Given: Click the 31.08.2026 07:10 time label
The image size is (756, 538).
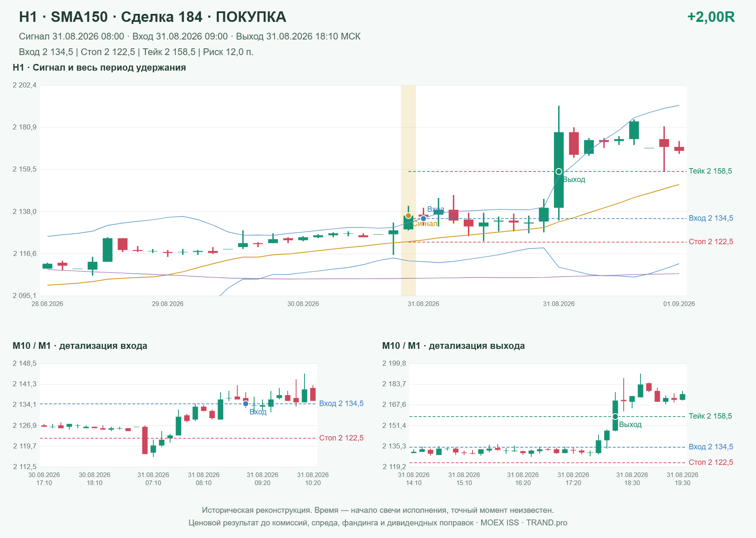Looking at the screenshot, I should [x=153, y=479].
